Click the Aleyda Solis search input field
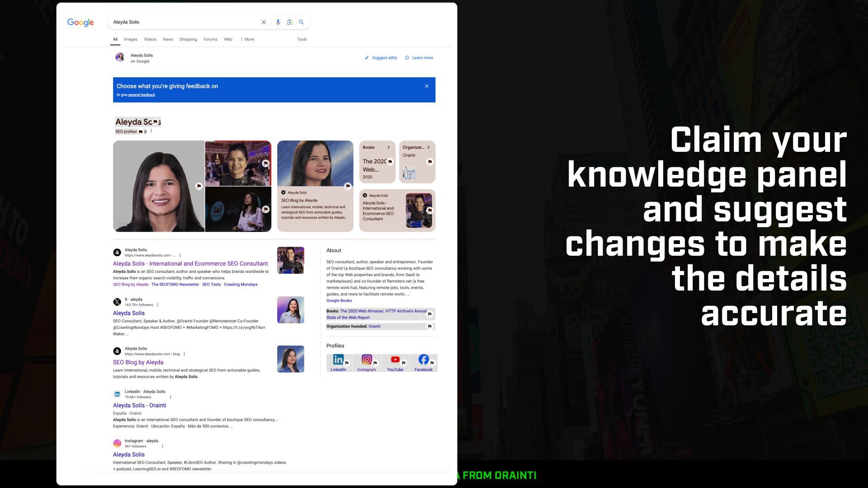Image resolution: width=868 pixels, height=488 pixels. (x=181, y=22)
